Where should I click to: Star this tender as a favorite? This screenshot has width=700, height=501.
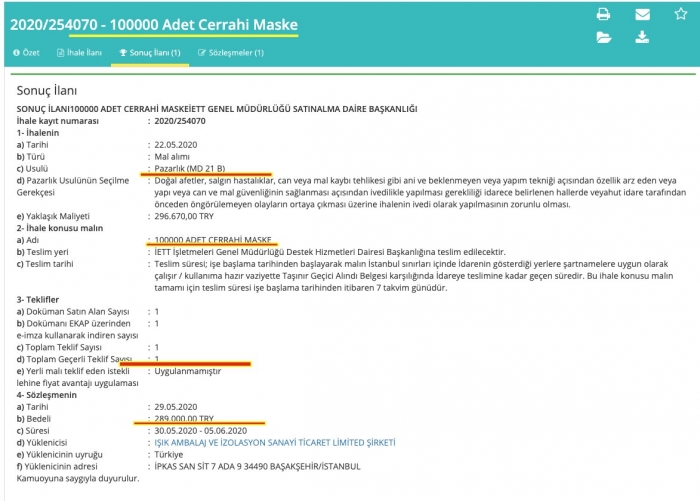coord(681,15)
